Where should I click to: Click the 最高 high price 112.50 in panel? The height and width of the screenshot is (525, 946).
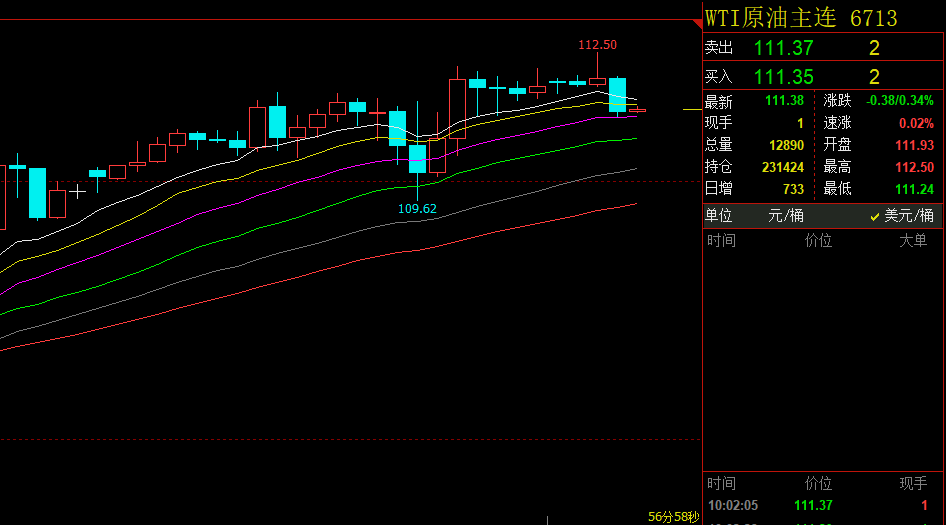(x=915, y=167)
